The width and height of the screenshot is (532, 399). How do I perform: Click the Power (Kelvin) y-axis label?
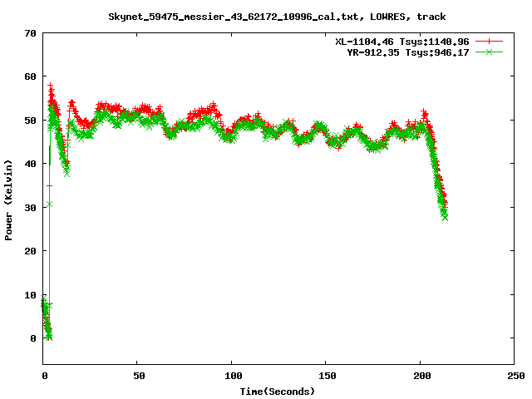[8, 200]
